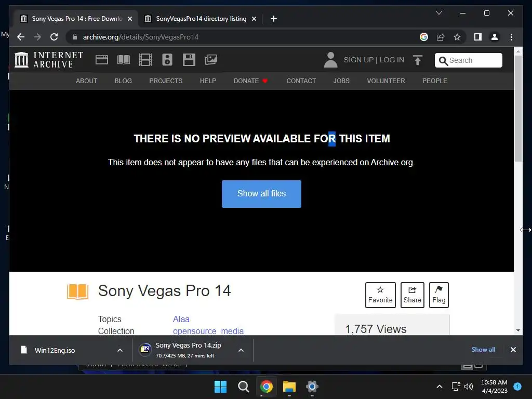Open the tab search chevron in Chrome
The height and width of the screenshot is (399, 532).
pyautogui.click(x=438, y=13)
